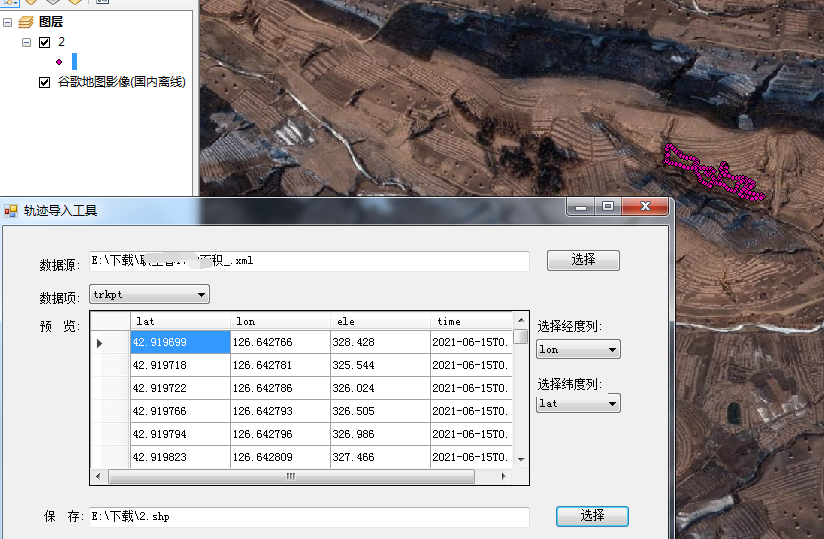This screenshot has width=824, height=539.
Task: Click the 图层 layers stack icon
Action: [26, 22]
